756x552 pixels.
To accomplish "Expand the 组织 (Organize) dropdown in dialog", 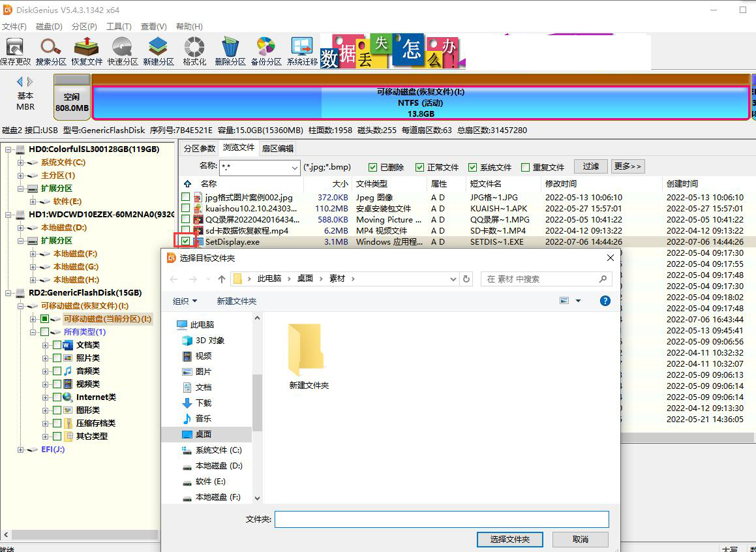I will click(x=185, y=301).
